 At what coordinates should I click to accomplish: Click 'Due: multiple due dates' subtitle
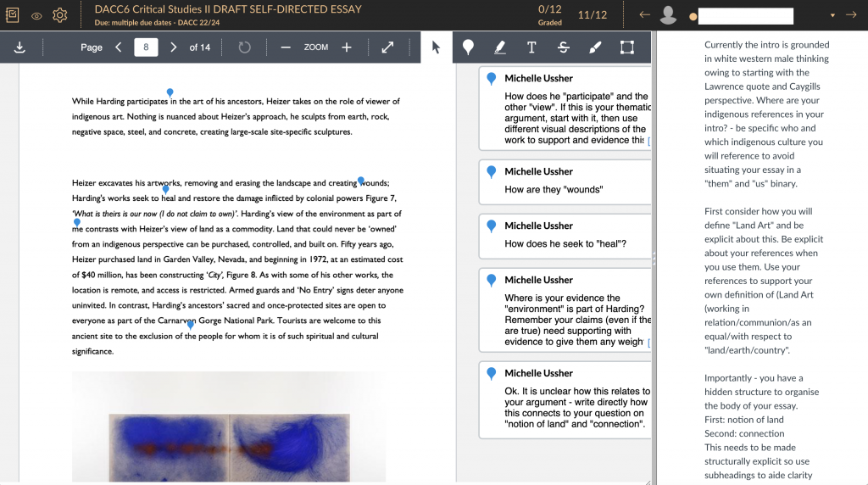tap(157, 23)
